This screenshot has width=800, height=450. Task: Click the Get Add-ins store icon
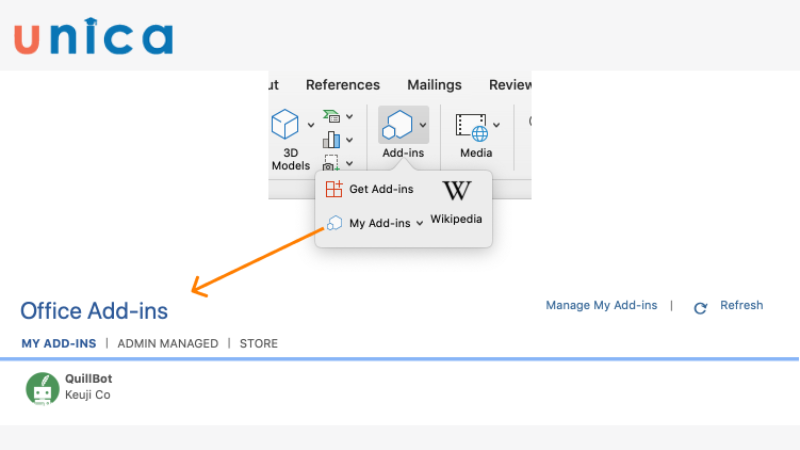[x=334, y=189]
